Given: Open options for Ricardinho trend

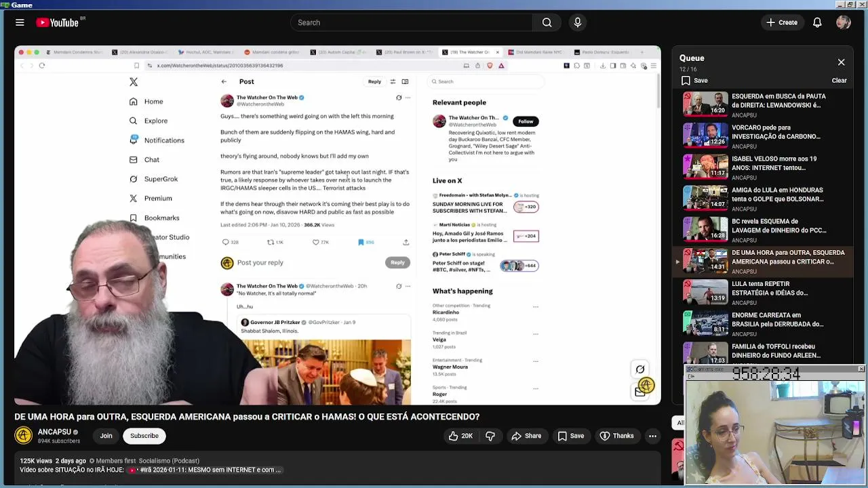Looking at the screenshot, I should click(536, 306).
